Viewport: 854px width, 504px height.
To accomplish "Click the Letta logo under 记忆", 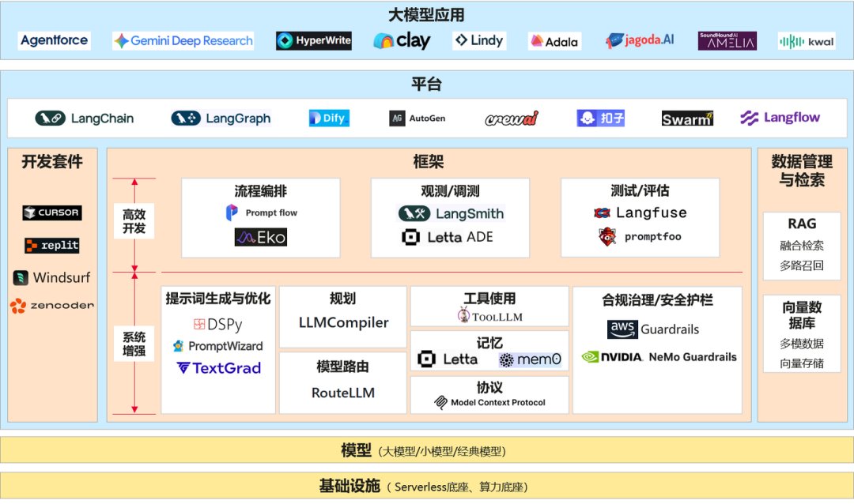I will (x=448, y=359).
